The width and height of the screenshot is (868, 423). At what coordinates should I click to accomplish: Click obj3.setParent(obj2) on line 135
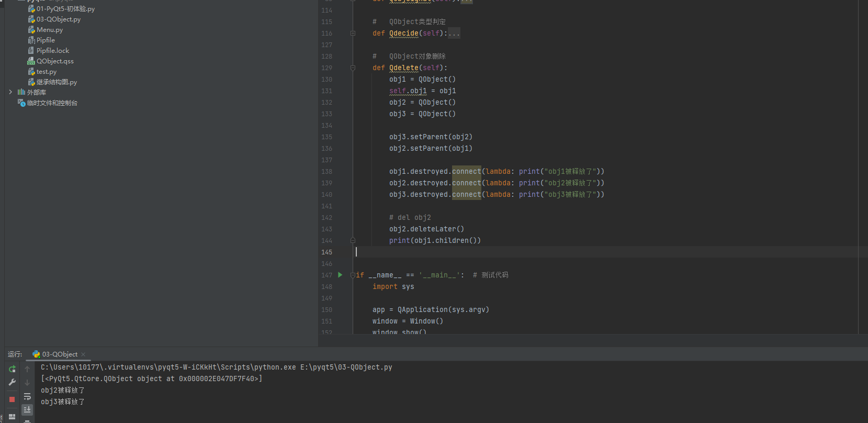pos(431,137)
